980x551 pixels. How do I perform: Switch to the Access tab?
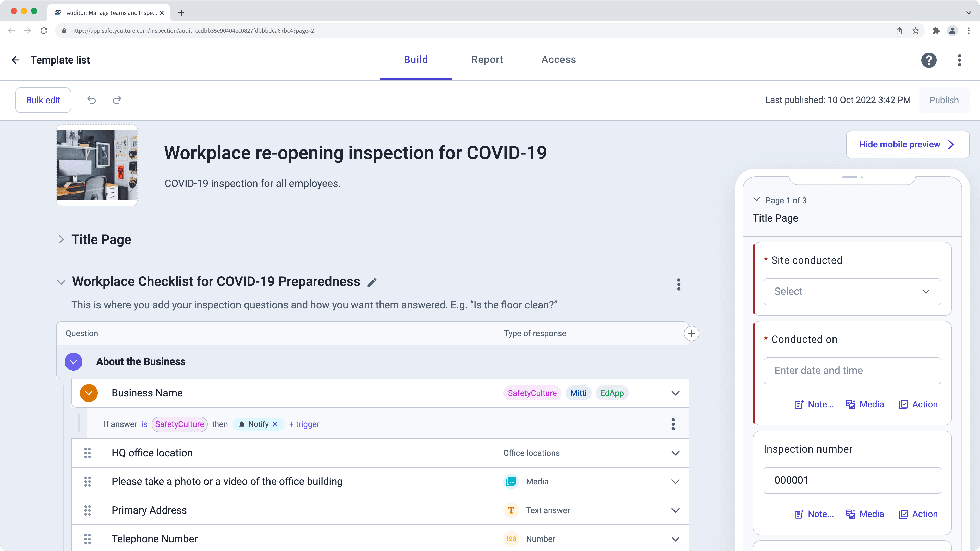558,60
